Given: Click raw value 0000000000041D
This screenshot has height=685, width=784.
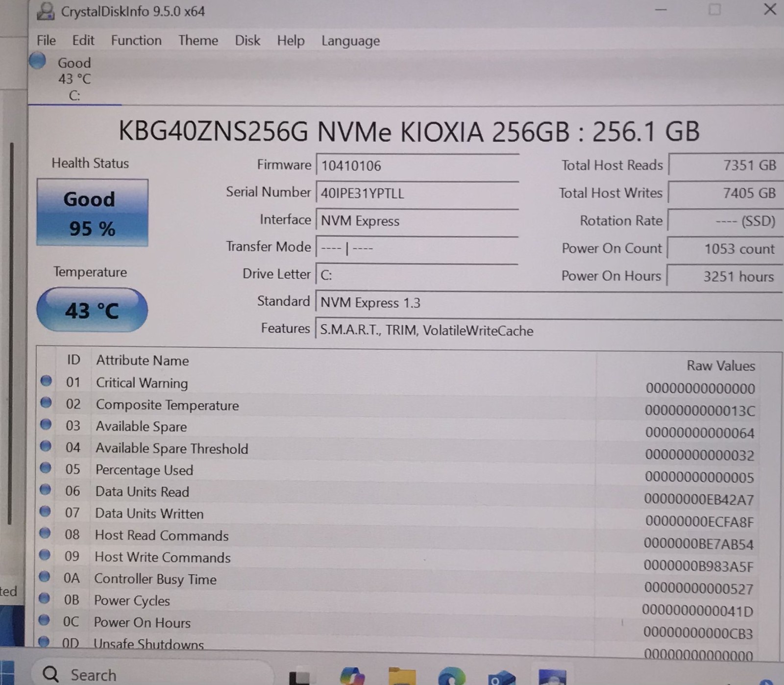Looking at the screenshot, I should tap(697, 611).
